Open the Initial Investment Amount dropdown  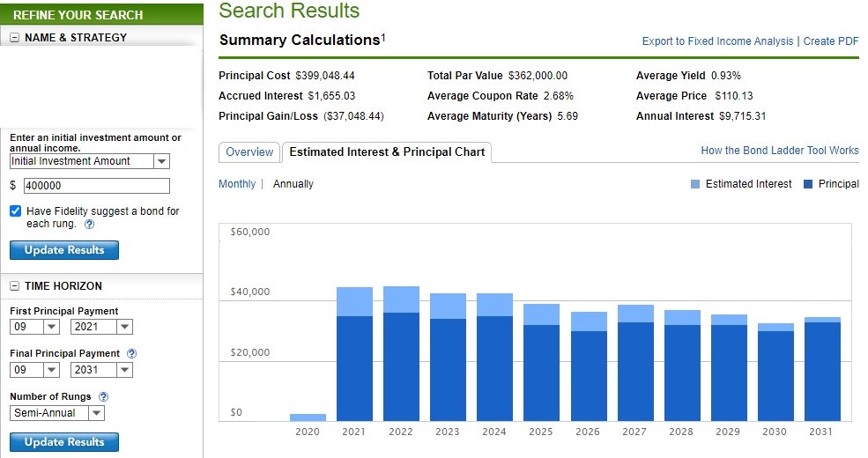click(x=161, y=161)
